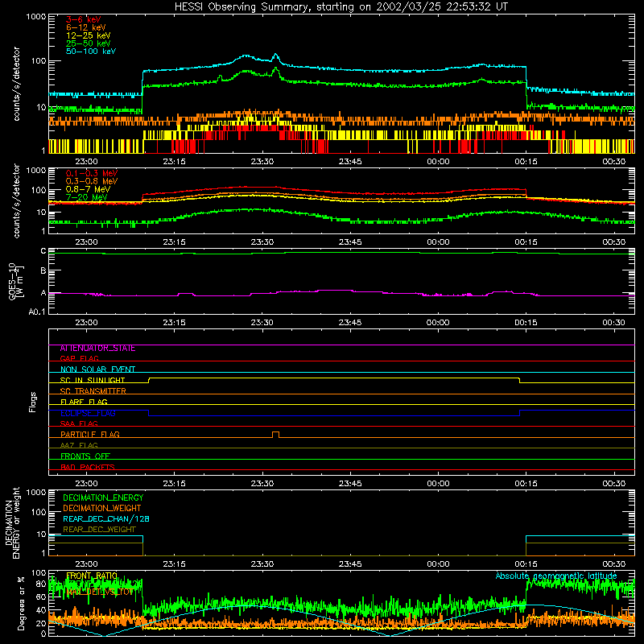This screenshot has height=644, width=644.
Task: Click the REAR_DEC_CHAN/128 legend entry
Action: [106, 518]
